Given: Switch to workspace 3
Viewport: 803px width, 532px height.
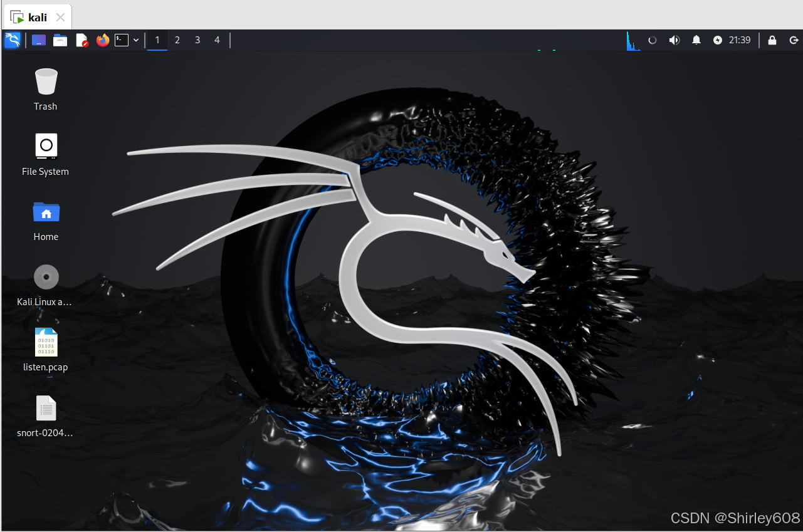Looking at the screenshot, I should click(197, 40).
